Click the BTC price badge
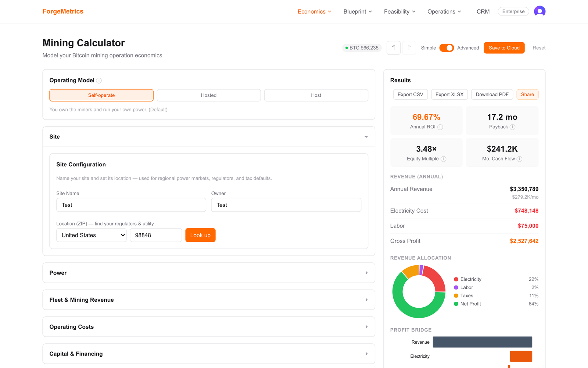588x368 pixels. tap(362, 48)
